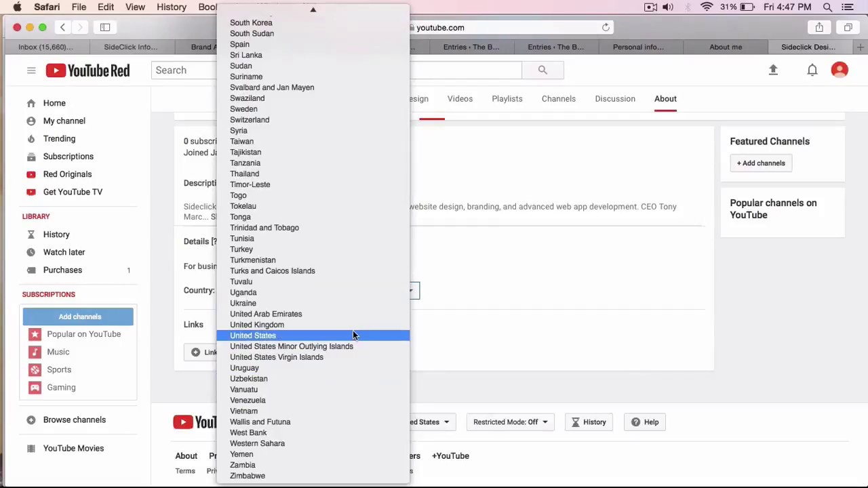This screenshot has width=868, height=488.
Task: Switch to the 'Personal info...' browser tab
Action: pos(638,47)
